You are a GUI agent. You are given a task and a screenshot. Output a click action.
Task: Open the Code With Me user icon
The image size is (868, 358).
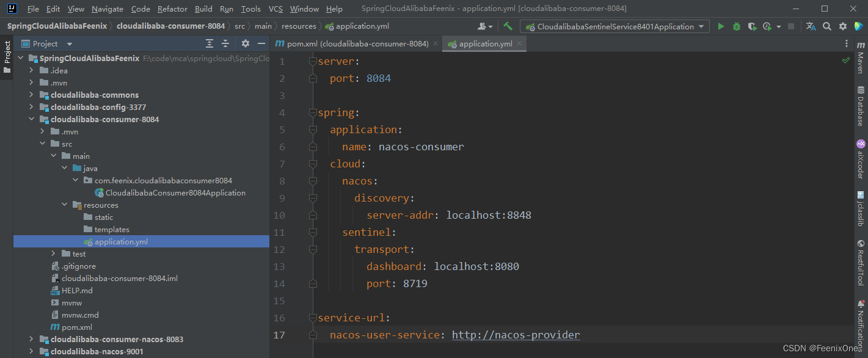point(485,26)
